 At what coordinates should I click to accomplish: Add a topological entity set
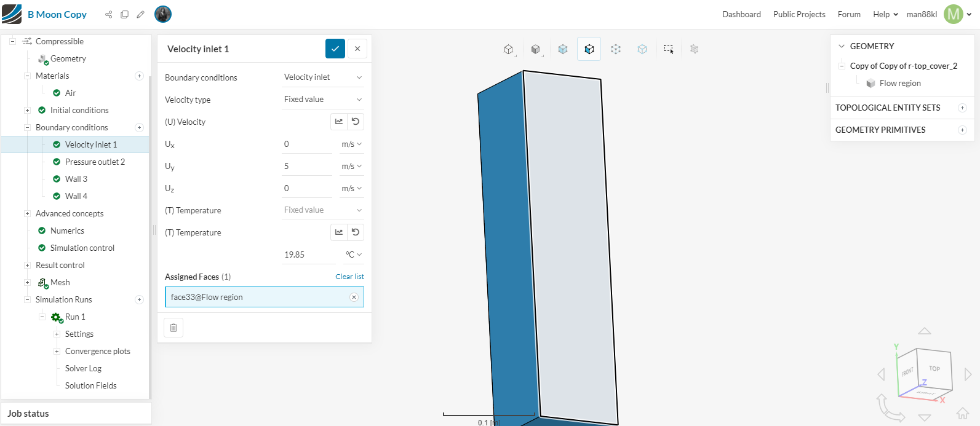pos(962,108)
